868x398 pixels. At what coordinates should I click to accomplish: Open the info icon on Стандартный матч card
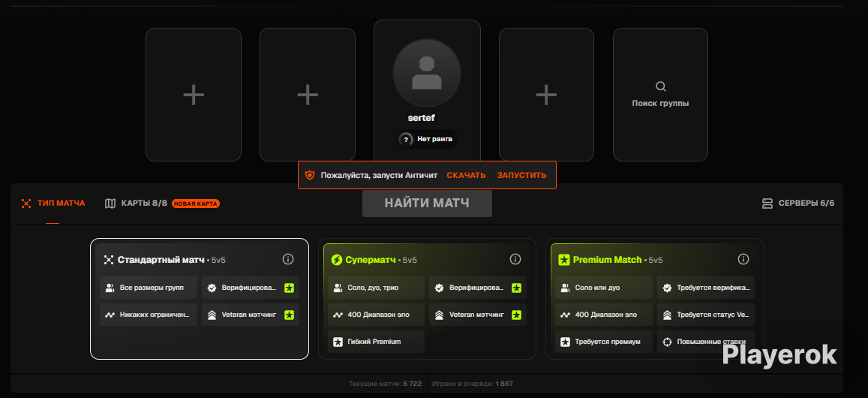pyautogui.click(x=288, y=259)
